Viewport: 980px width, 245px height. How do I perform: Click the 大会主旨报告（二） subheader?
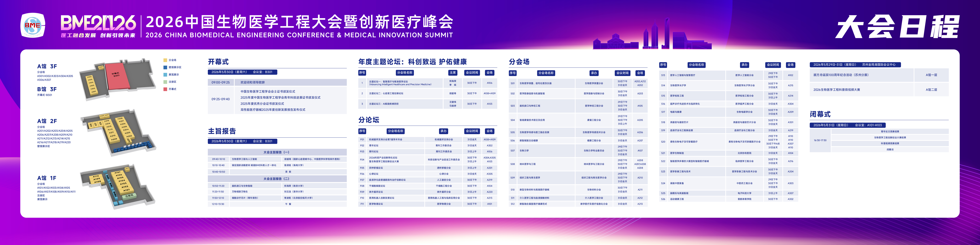pyautogui.click(x=277, y=179)
